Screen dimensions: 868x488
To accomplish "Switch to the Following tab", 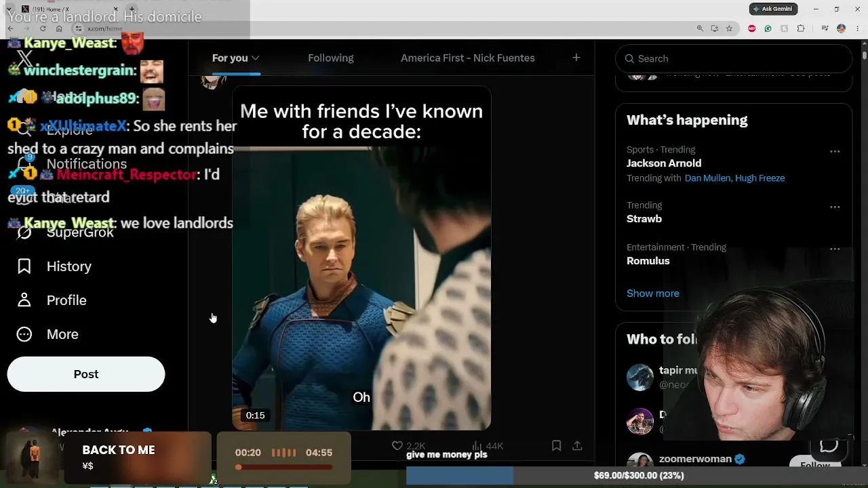I will tap(331, 58).
